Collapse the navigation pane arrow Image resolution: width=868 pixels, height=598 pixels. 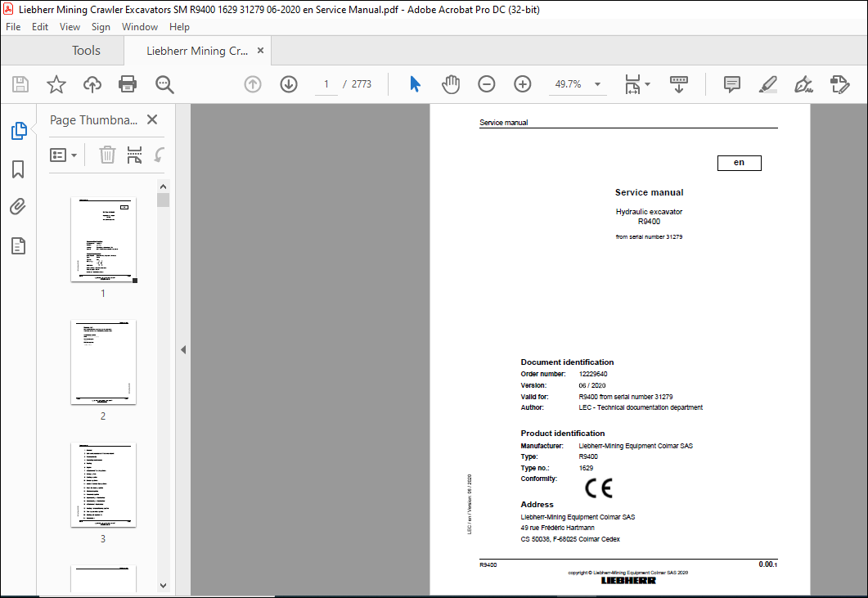click(183, 349)
